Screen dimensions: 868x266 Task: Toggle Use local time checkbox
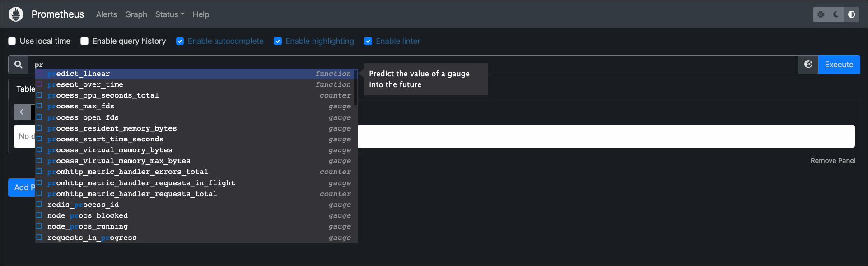coord(12,41)
